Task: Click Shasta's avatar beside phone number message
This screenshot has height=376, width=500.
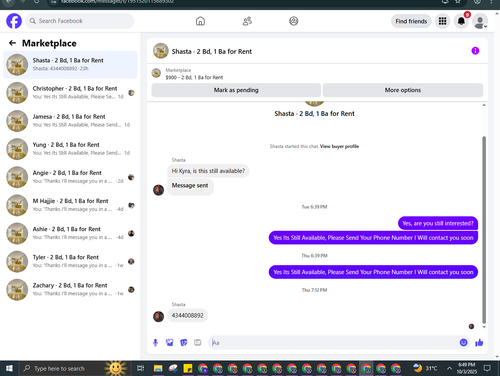Action: point(158,316)
